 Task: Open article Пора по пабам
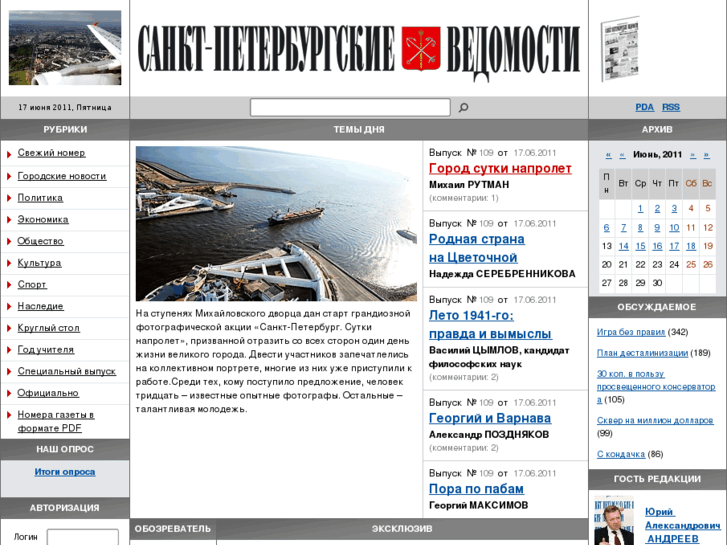click(x=476, y=489)
